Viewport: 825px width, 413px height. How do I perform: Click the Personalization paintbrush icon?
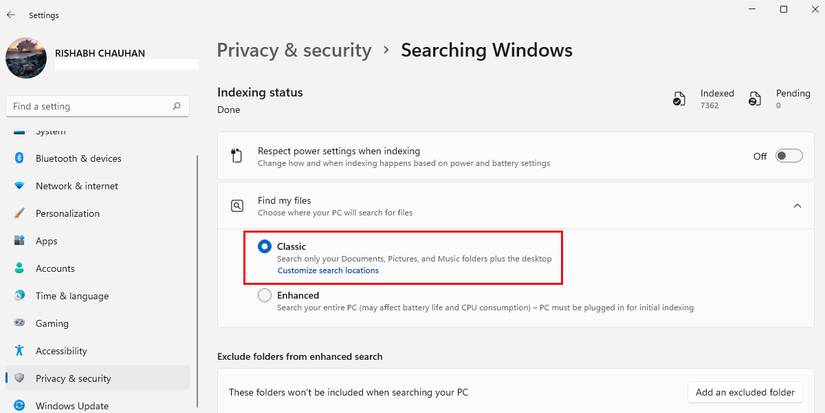[19, 213]
